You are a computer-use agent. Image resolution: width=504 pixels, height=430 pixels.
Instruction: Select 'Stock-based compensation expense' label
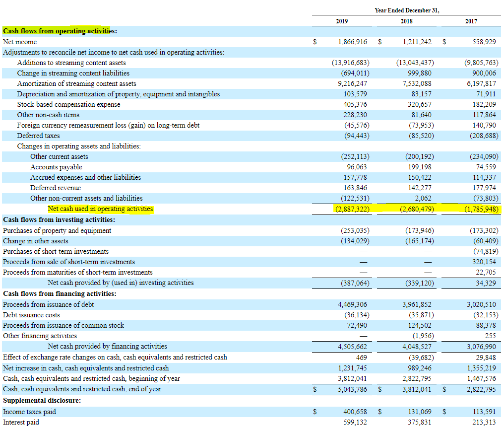[68, 105]
